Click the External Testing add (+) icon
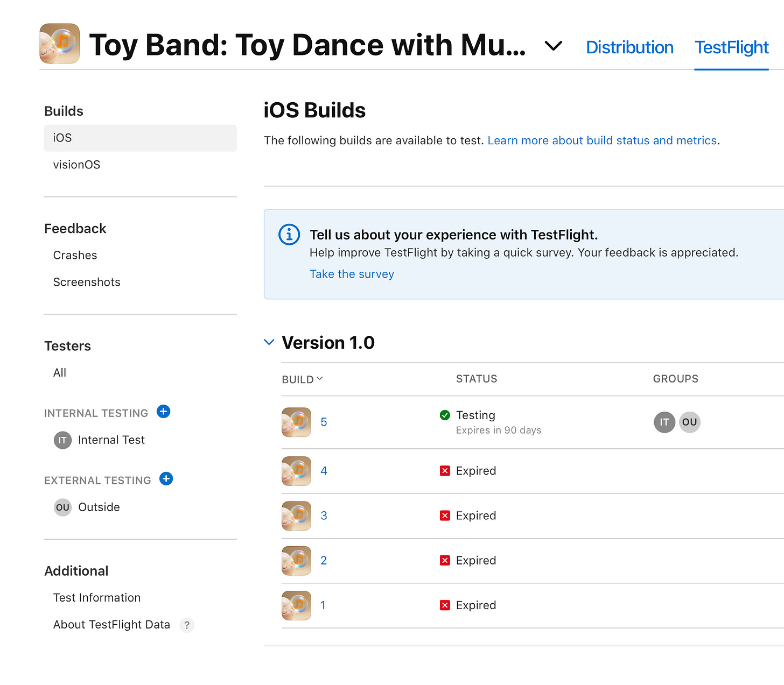Viewport: 784px width, 685px height. [166, 479]
